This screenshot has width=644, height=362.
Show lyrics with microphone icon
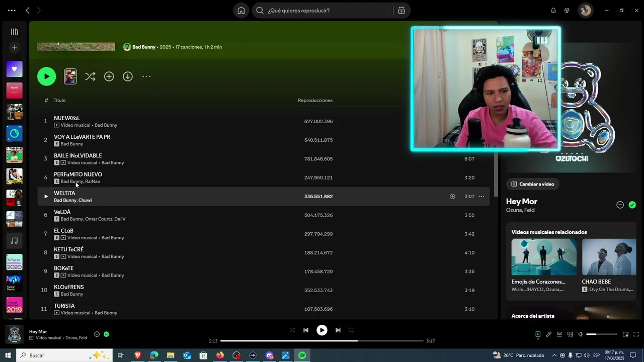tap(549, 334)
